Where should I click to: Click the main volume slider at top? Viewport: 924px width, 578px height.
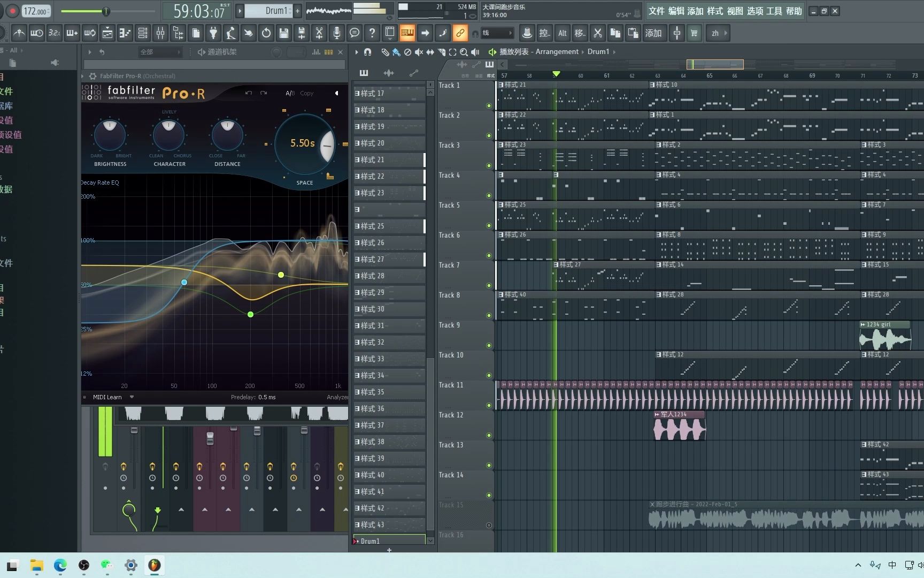(107, 11)
